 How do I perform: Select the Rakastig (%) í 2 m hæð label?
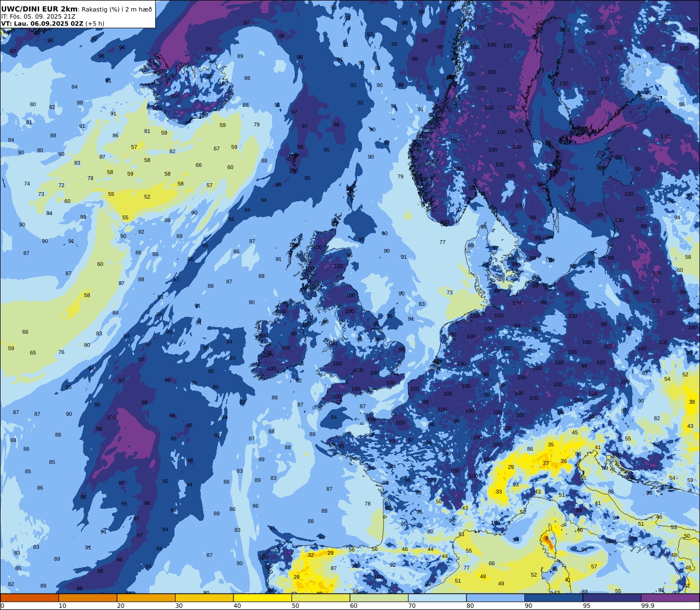tap(116, 9)
